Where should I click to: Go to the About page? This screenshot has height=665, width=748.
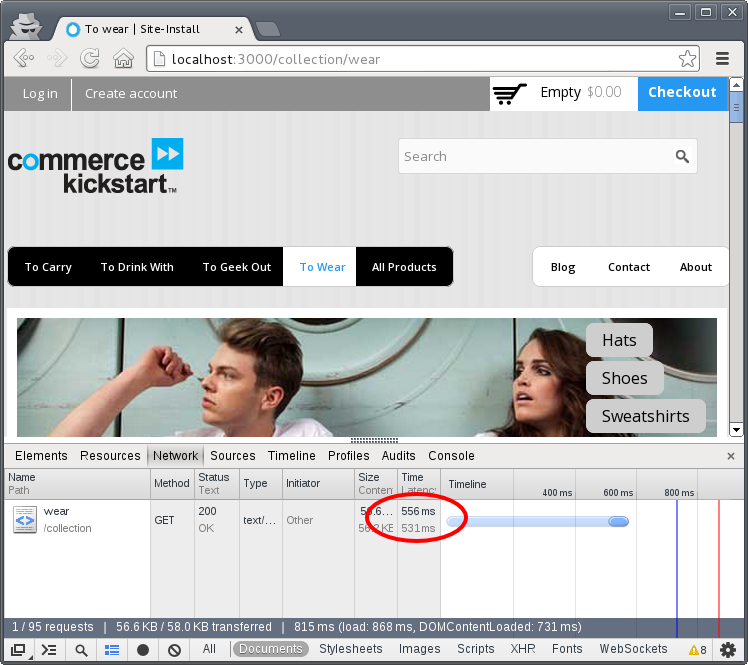tap(696, 267)
